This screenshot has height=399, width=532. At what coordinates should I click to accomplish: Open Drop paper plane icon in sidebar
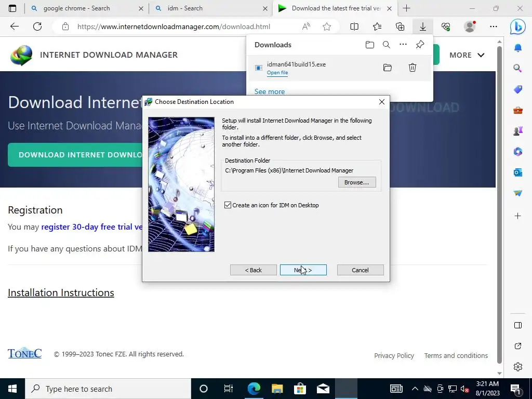(518, 193)
